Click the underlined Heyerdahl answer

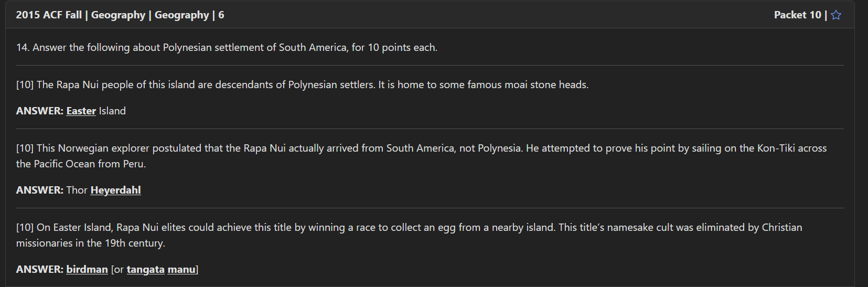[x=115, y=190]
